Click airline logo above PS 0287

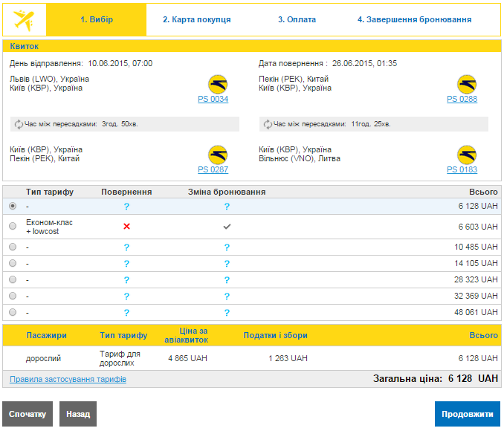pos(218,155)
